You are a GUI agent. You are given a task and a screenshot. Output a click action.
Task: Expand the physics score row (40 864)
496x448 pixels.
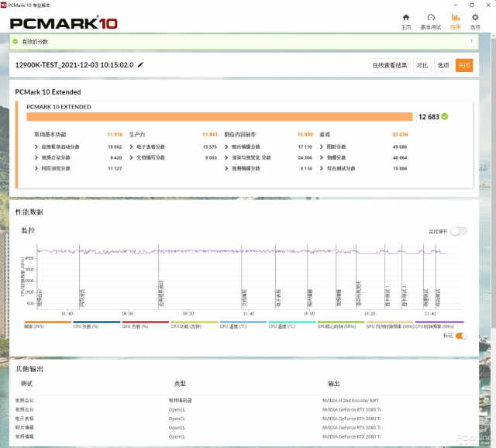coord(363,157)
